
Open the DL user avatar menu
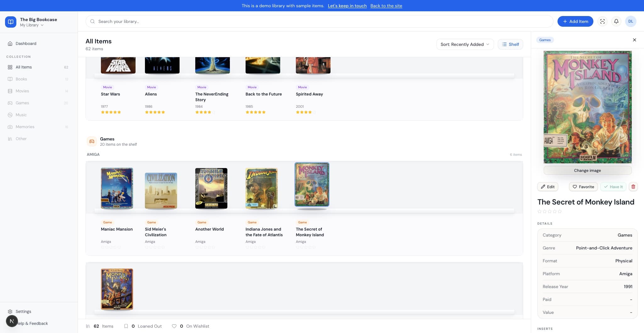(x=630, y=21)
